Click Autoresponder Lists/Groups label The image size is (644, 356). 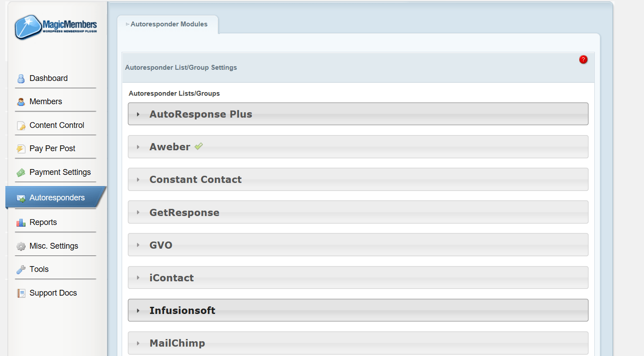point(174,93)
